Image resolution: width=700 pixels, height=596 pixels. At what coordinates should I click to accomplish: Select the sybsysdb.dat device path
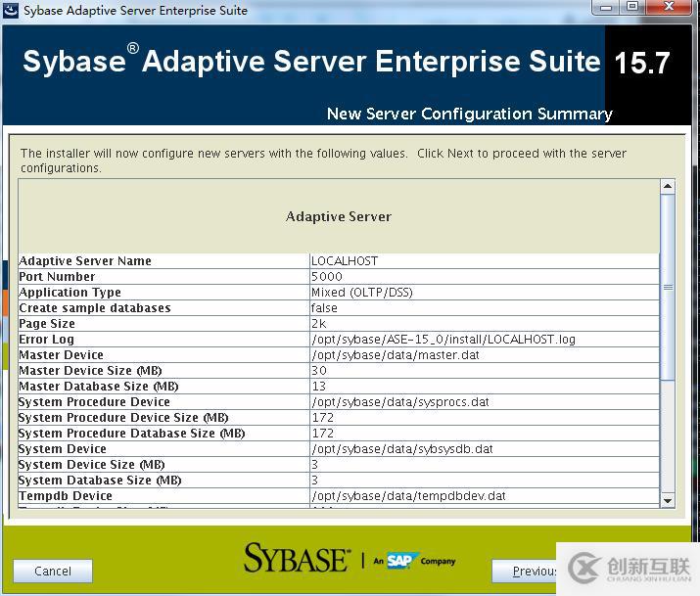402,449
